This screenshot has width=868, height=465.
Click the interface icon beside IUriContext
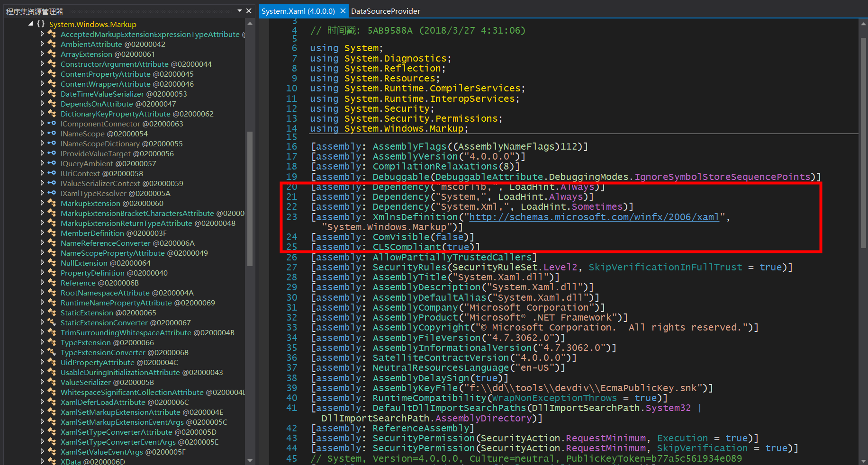coord(52,173)
